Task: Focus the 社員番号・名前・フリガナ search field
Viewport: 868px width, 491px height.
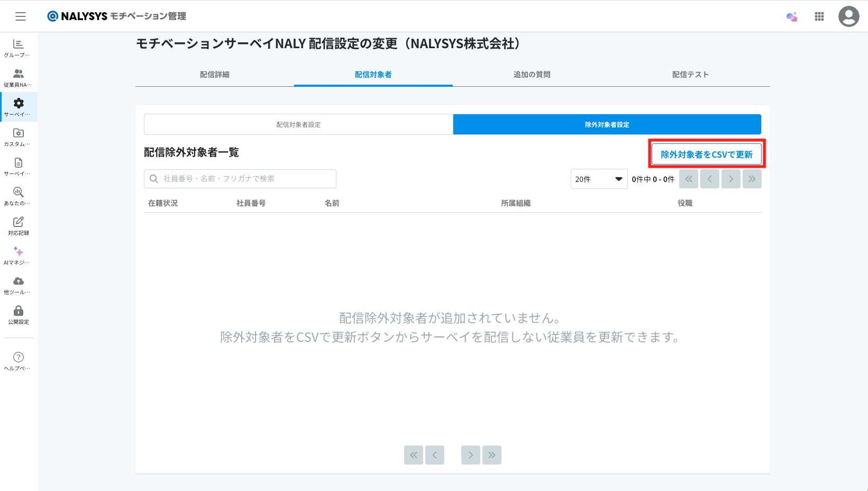Action: pyautogui.click(x=240, y=179)
